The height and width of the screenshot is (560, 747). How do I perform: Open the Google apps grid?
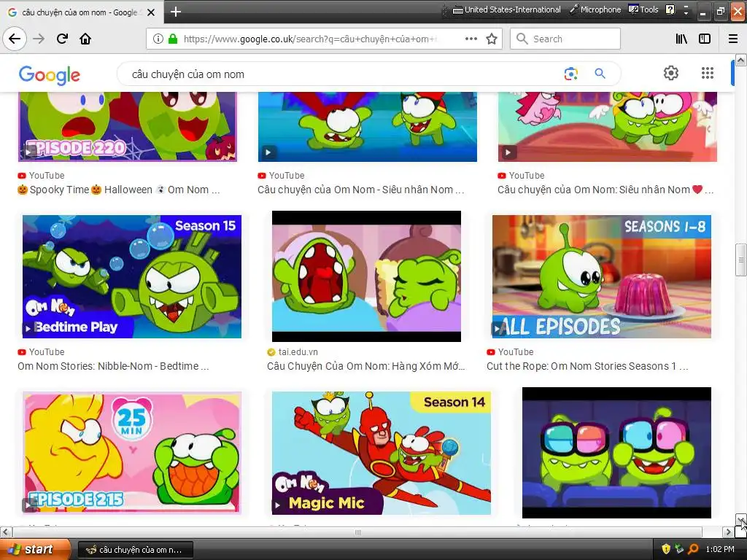click(x=708, y=73)
